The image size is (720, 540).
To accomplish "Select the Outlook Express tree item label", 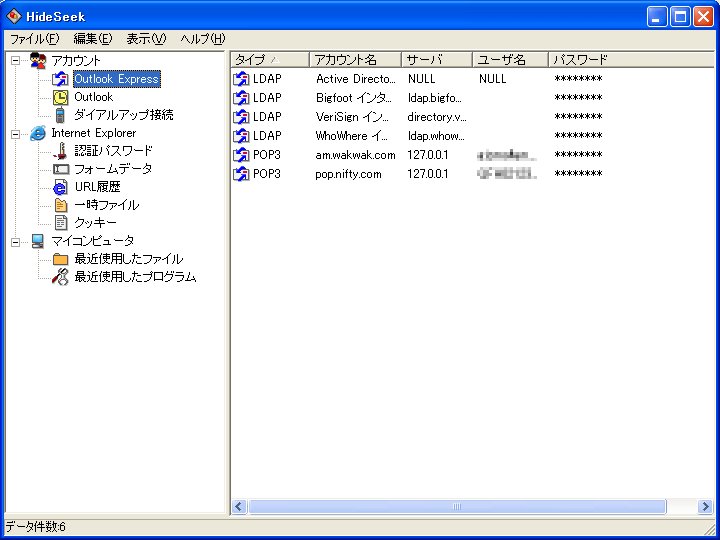I will [117, 79].
